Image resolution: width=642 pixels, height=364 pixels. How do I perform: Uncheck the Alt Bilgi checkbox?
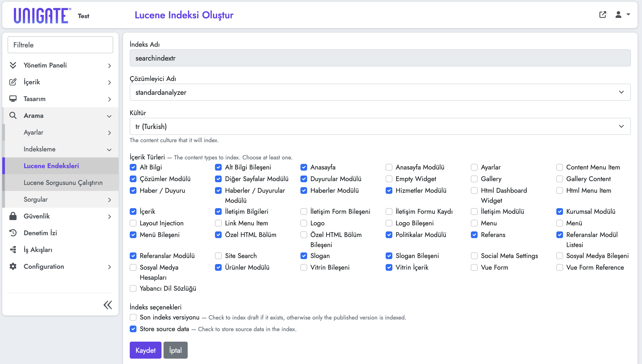[133, 167]
